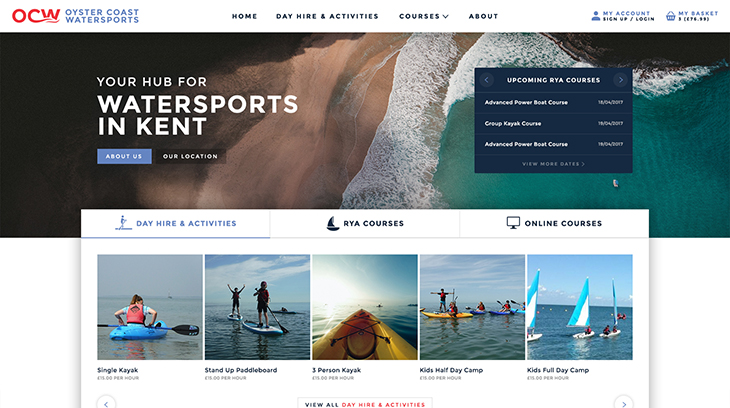Open Day Hire & Activities in navigation
The width and height of the screenshot is (730, 408).
[327, 16]
